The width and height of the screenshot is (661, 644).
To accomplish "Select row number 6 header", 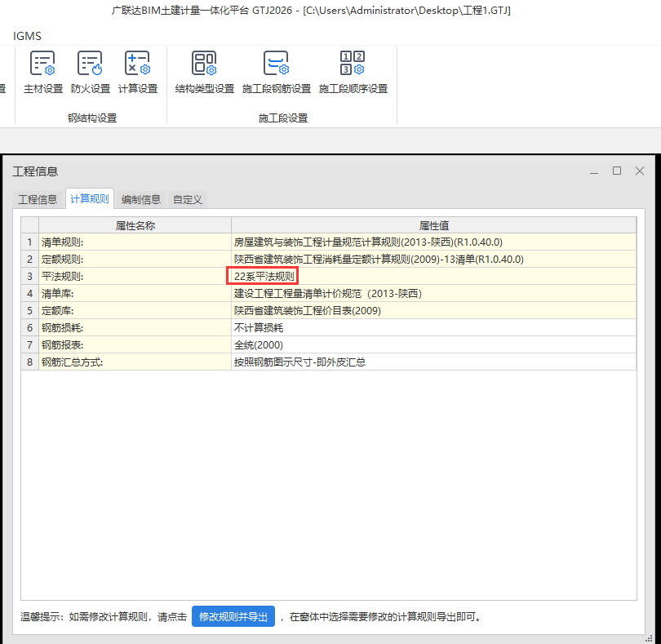I will point(30,327).
